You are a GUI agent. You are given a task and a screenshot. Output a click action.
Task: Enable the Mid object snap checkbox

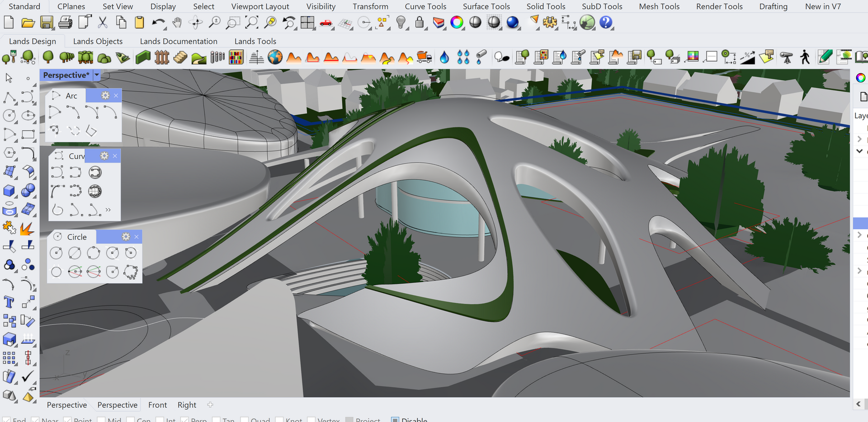[101, 420]
